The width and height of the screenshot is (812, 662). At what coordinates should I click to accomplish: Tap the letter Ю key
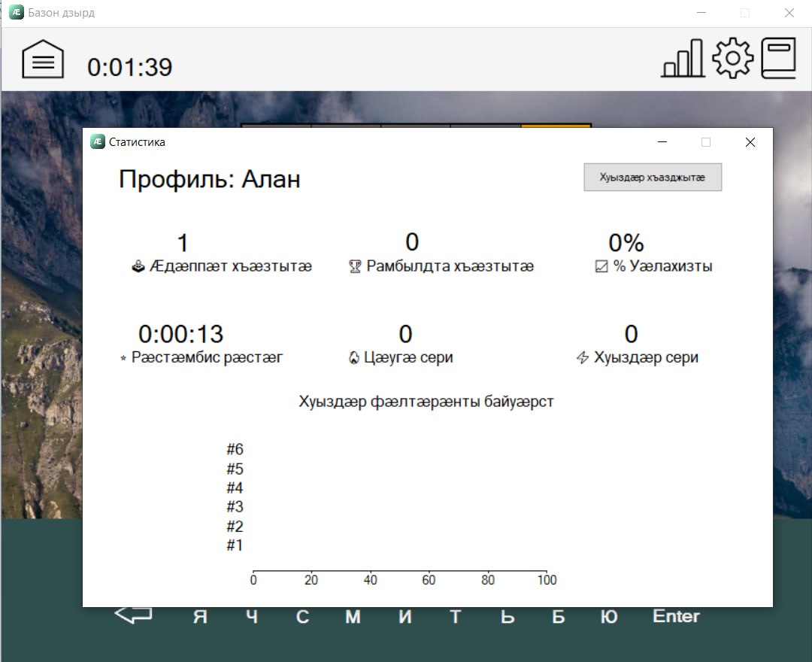(610, 618)
